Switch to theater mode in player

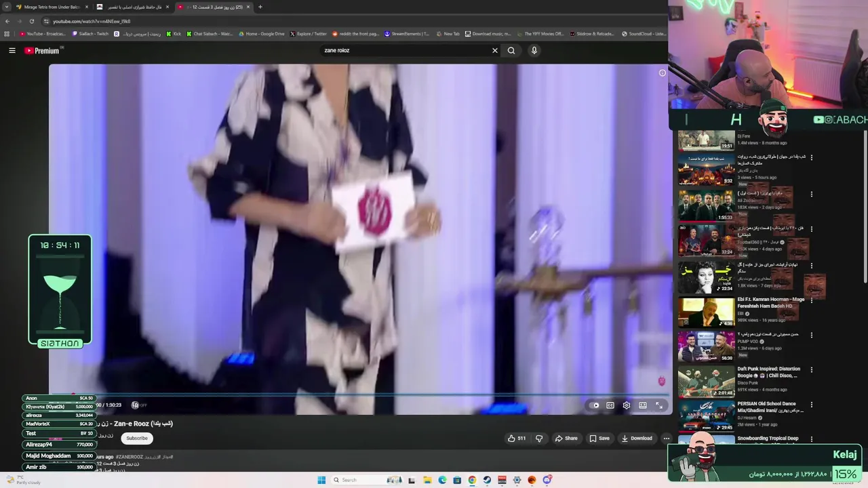tap(643, 405)
